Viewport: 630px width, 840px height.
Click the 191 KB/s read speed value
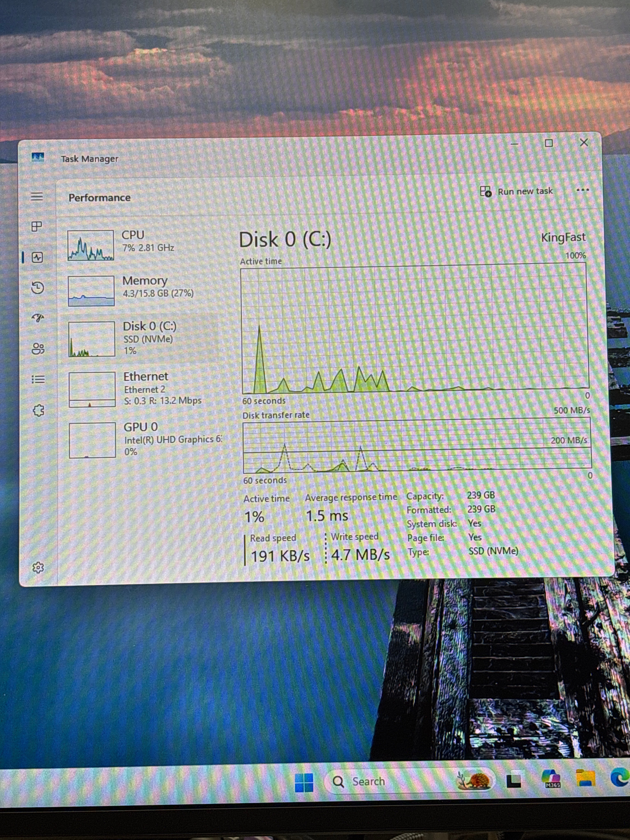pyautogui.click(x=280, y=556)
